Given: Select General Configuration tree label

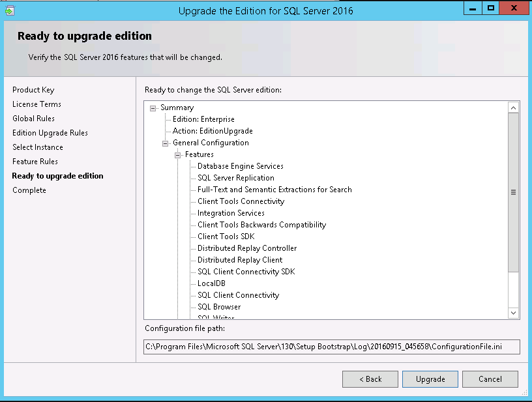Looking at the screenshot, I should coord(211,143).
